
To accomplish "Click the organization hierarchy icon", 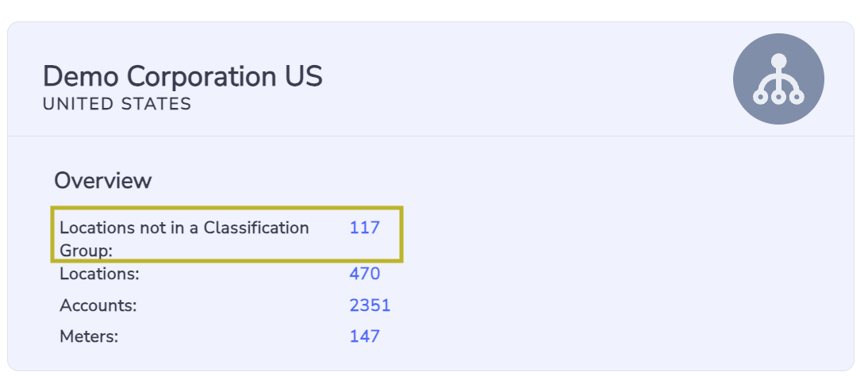I will [x=778, y=79].
